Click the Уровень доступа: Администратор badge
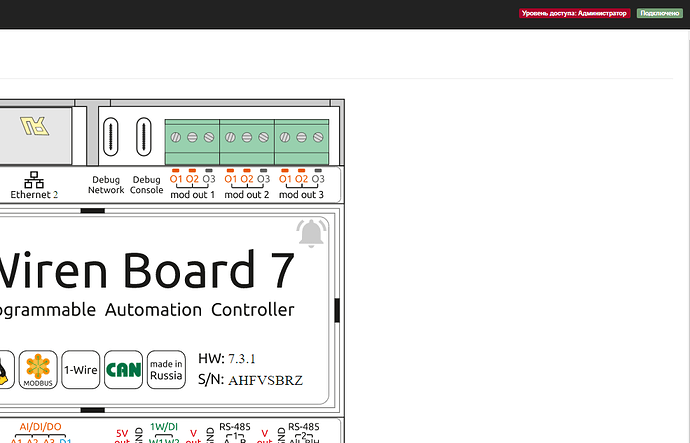The width and height of the screenshot is (690, 443). click(574, 13)
